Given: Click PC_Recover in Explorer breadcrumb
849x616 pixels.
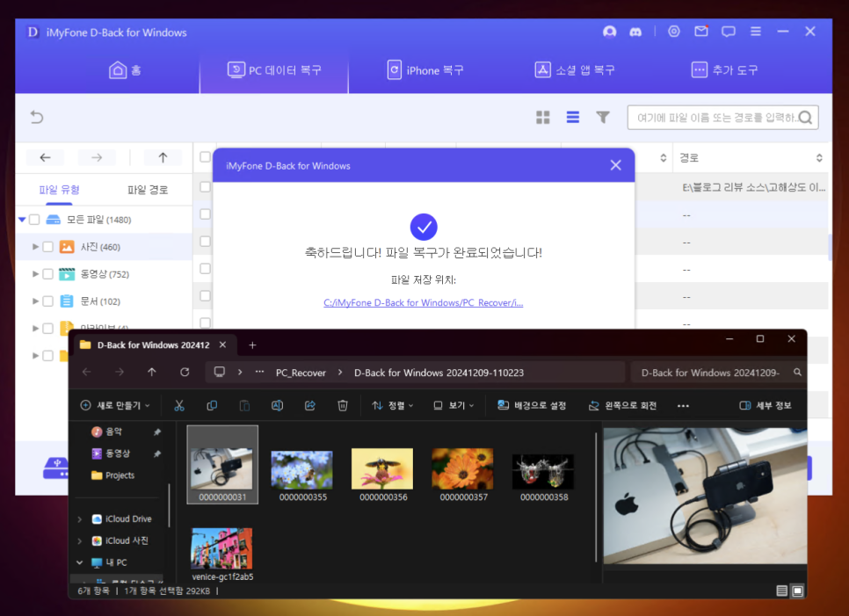Looking at the screenshot, I should pos(301,373).
